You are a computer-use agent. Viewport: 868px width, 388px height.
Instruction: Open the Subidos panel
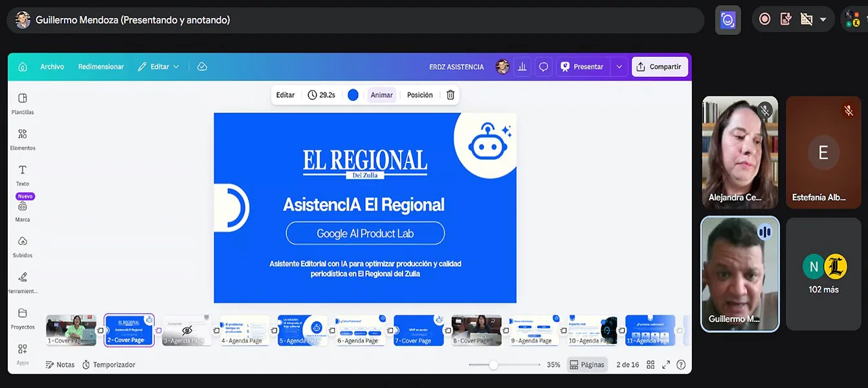(x=23, y=246)
